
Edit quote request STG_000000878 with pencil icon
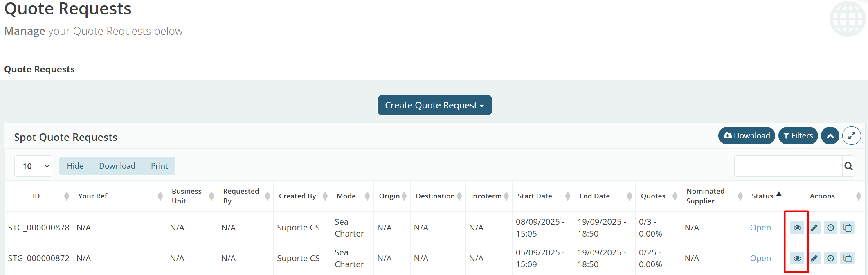814,228
